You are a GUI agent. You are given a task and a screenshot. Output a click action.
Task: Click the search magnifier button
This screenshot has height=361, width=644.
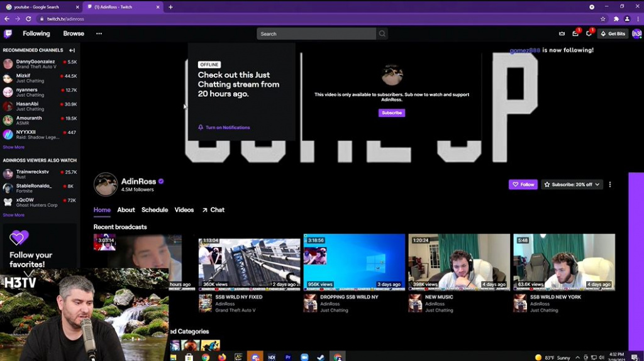[382, 34]
